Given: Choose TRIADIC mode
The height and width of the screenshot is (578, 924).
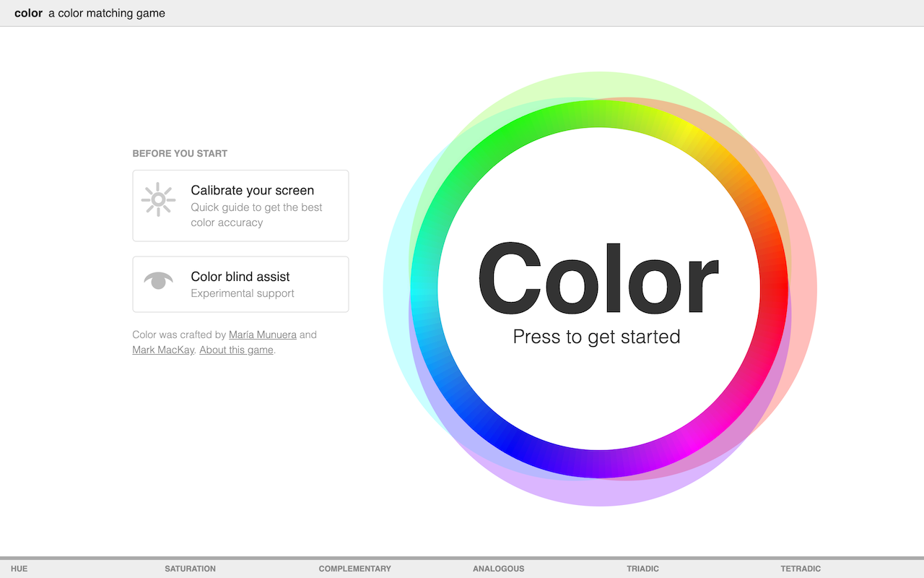Looking at the screenshot, I should click(642, 569).
